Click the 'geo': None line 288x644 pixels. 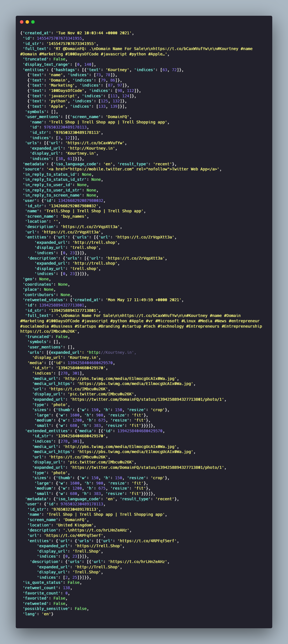pos(37,279)
